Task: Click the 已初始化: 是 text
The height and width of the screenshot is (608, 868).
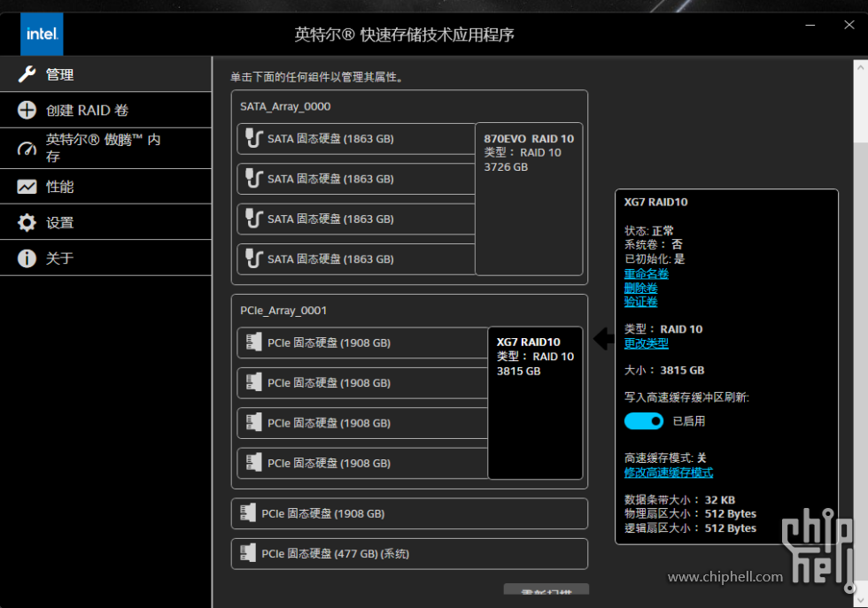Action: pos(655,258)
